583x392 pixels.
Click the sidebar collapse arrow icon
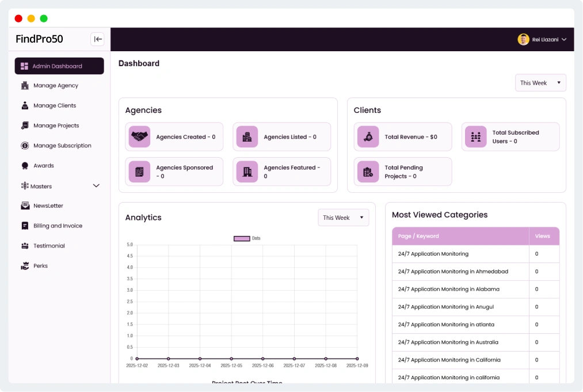coord(98,39)
